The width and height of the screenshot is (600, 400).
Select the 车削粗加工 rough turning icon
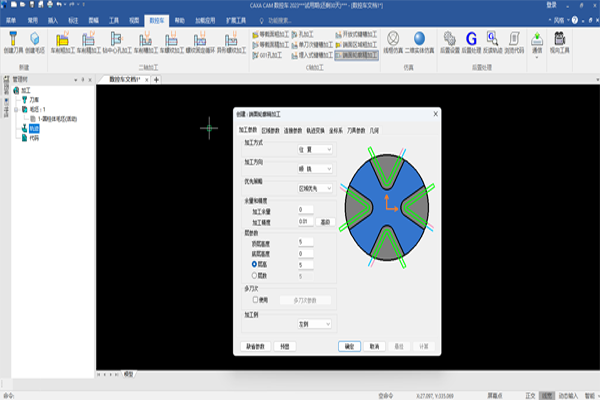click(x=63, y=42)
